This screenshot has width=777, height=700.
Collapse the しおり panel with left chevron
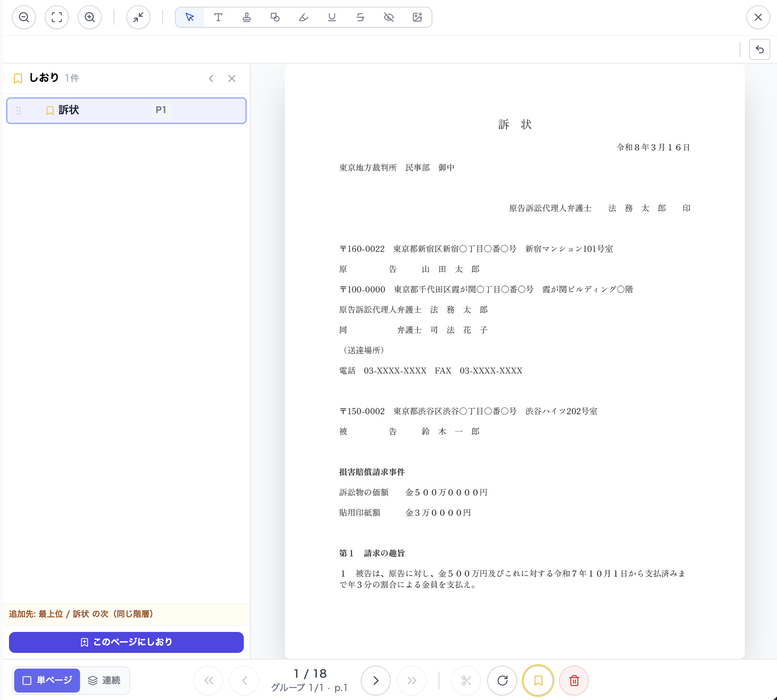tap(211, 79)
